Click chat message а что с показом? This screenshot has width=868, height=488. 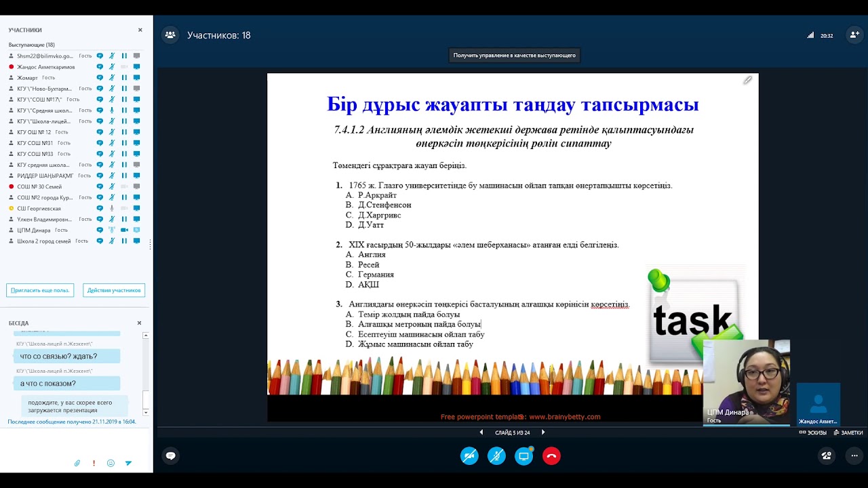point(67,384)
